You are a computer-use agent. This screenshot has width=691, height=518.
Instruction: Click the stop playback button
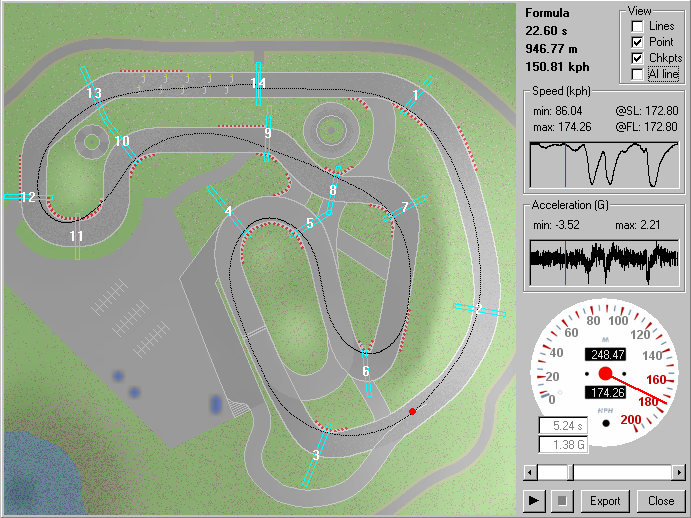click(562, 500)
